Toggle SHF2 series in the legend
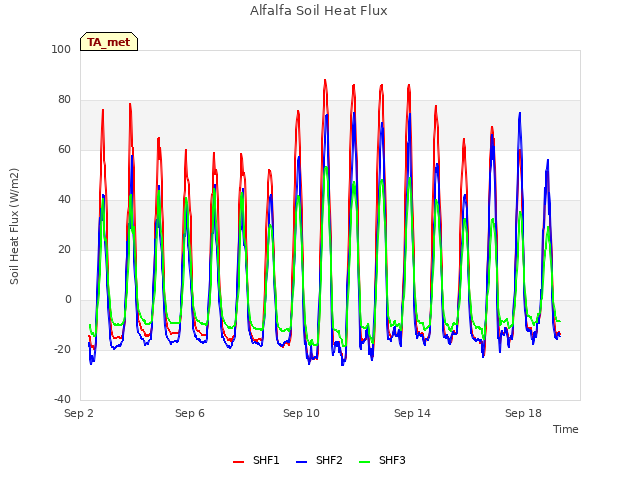This screenshot has height=480, width=640. [x=319, y=460]
